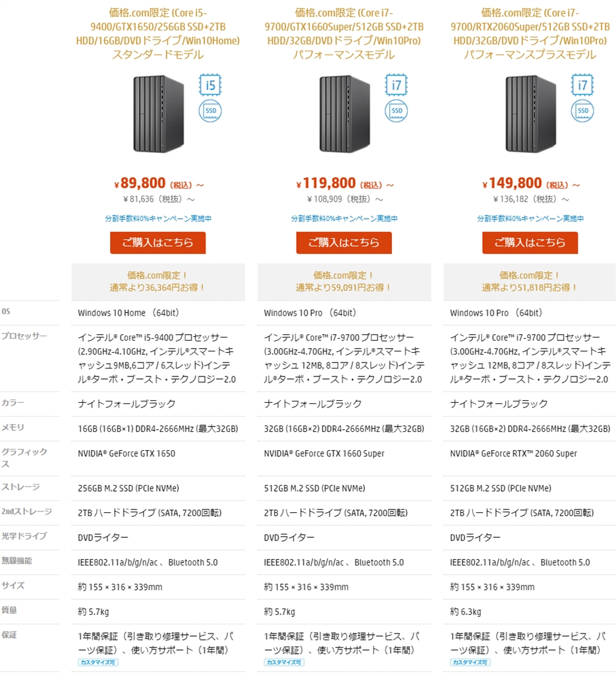Click the i7 badge on performance plus model
The image size is (616, 675).
click(582, 85)
